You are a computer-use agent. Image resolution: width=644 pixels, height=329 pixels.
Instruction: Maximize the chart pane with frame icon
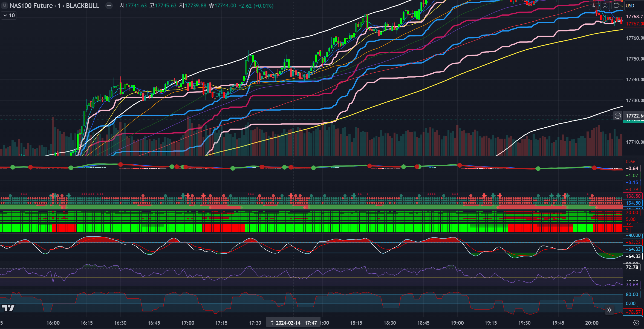(616, 5)
